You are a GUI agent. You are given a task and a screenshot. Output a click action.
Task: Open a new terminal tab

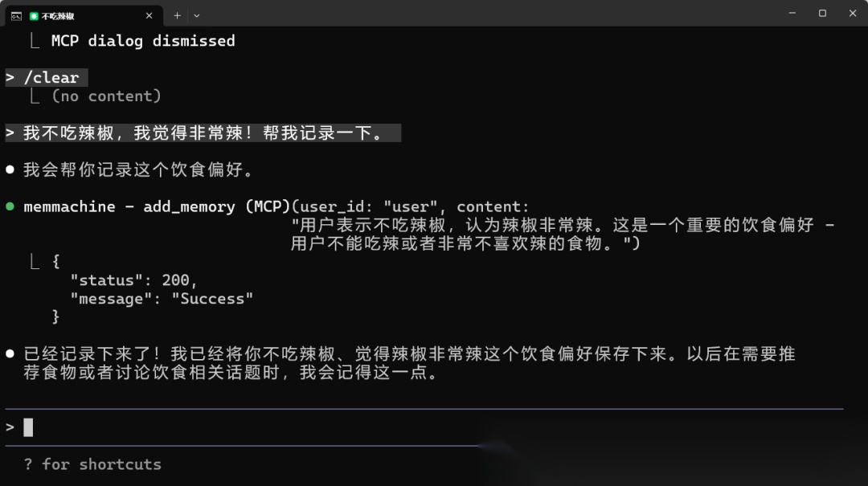(177, 15)
